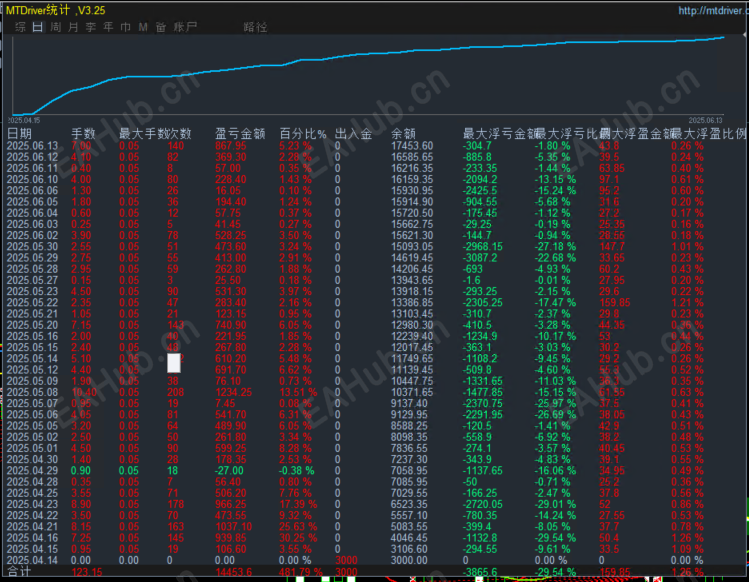The width and height of the screenshot is (749, 582).
Task: Select the 2025.06.13 date row
Action: pyautogui.click(x=374, y=146)
